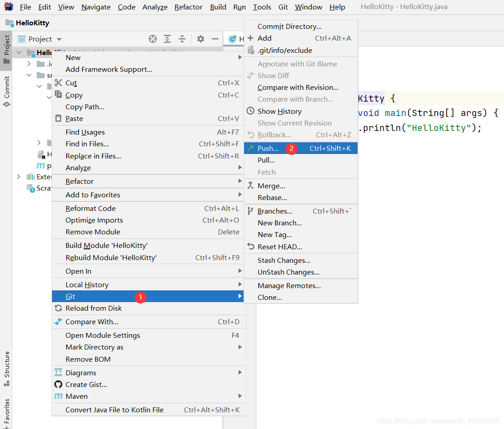Open the Edit menu
The height and width of the screenshot is (429, 504).
(x=44, y=7)
